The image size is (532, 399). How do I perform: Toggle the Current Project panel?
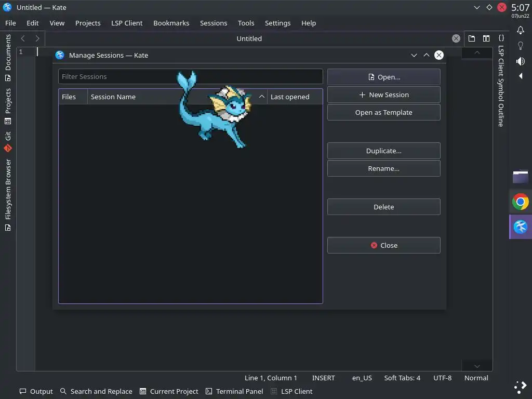click(169, 391)
